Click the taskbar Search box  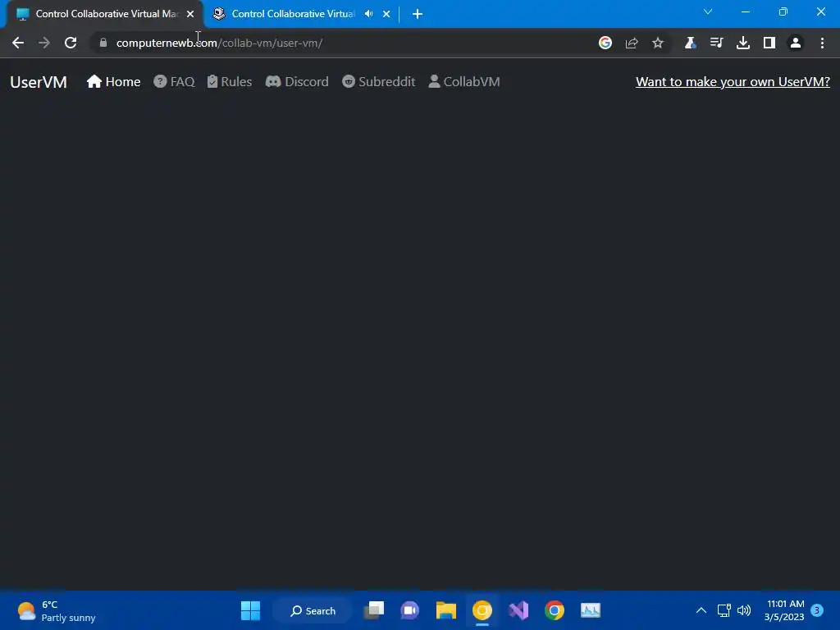coord(313,610)
